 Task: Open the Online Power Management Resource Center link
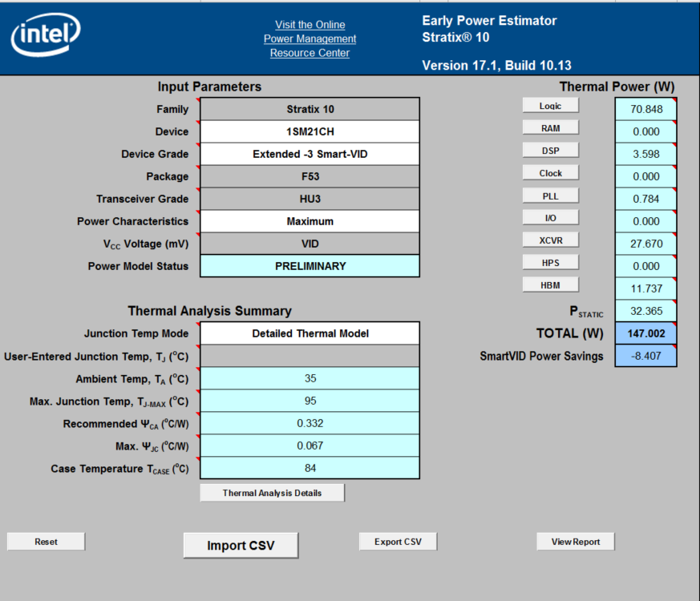(x=310, y=38)
